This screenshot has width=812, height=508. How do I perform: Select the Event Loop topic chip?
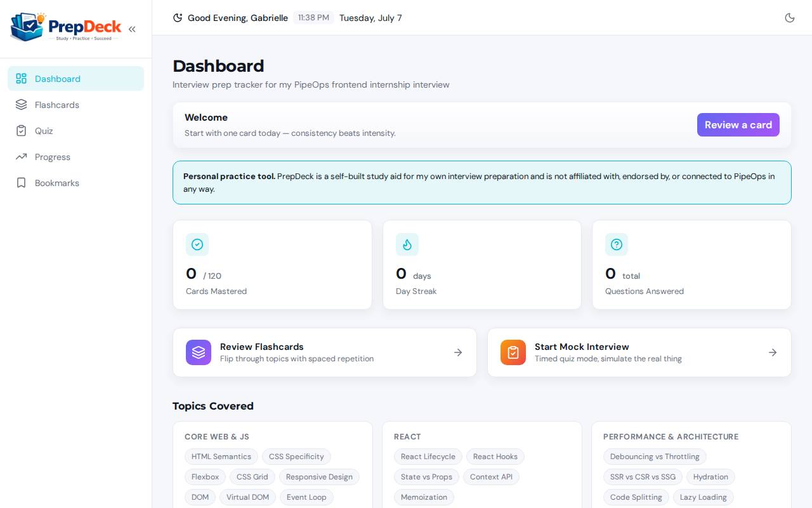coord(306,497)
